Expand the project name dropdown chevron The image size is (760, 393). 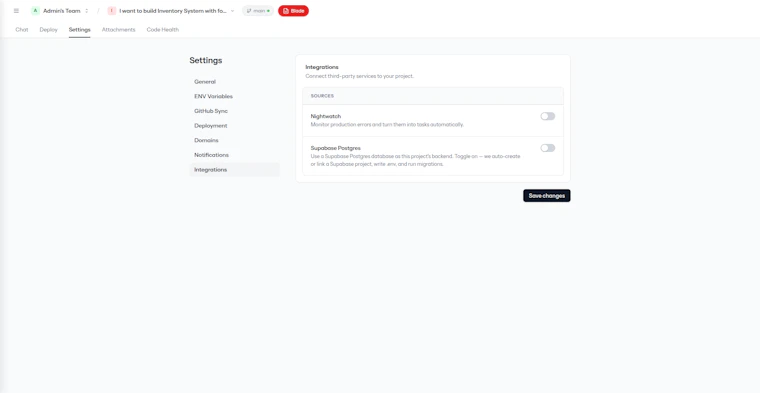pos(232,11)
